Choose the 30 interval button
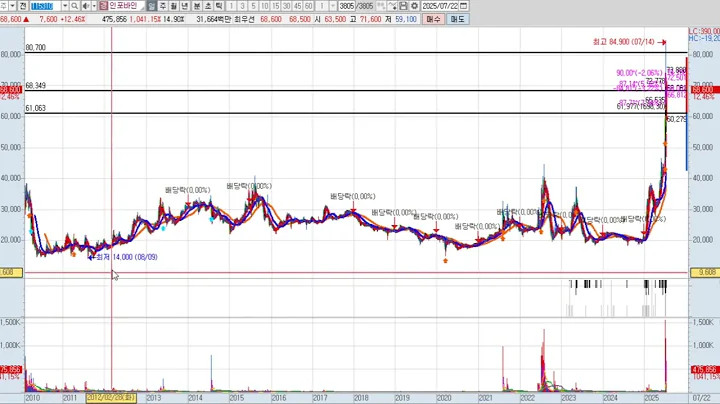This screenshot has height=404, width=720. click(x=287, y=6)
